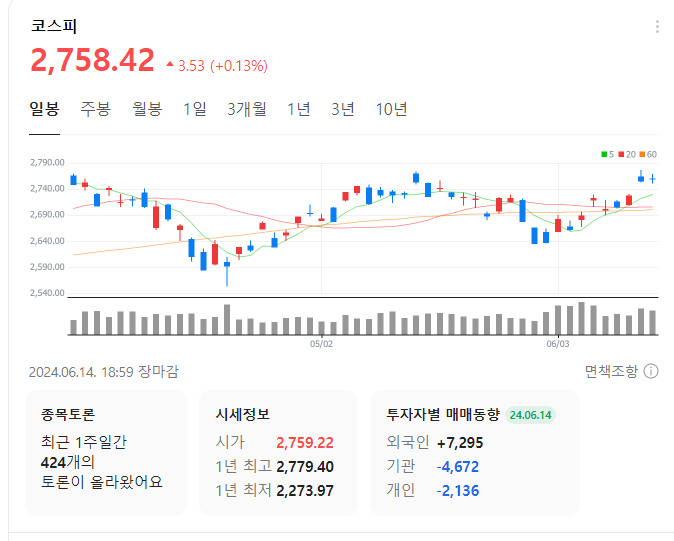Open the three-dot more options menu

pyautogui.click(x=657, y=27)
